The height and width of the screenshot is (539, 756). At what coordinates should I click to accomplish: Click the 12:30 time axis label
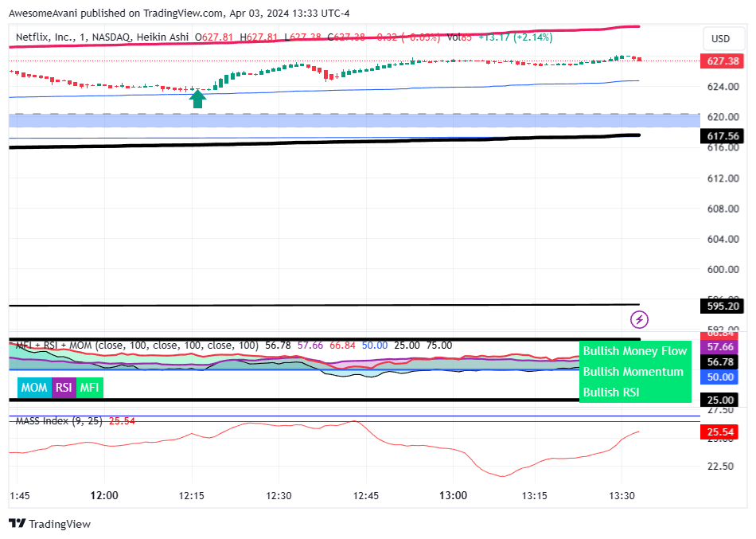coord(279,495)
